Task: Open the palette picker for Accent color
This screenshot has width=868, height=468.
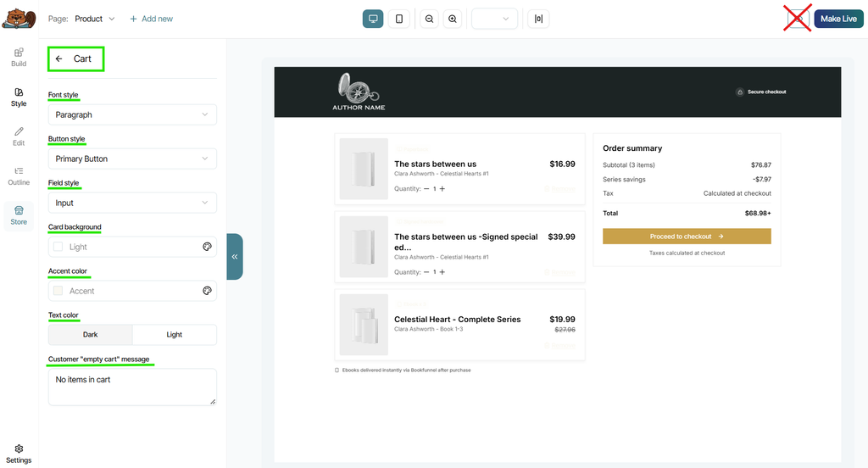Action: [x=207, y=291]
